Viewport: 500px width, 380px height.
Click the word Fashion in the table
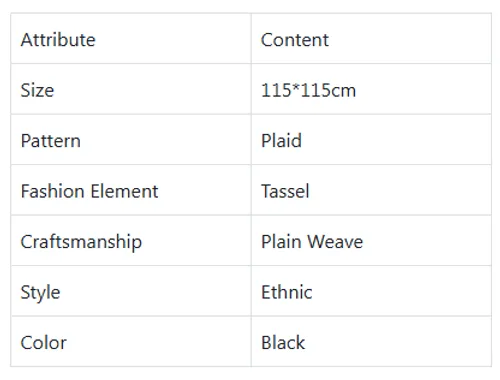coord(52,191)
